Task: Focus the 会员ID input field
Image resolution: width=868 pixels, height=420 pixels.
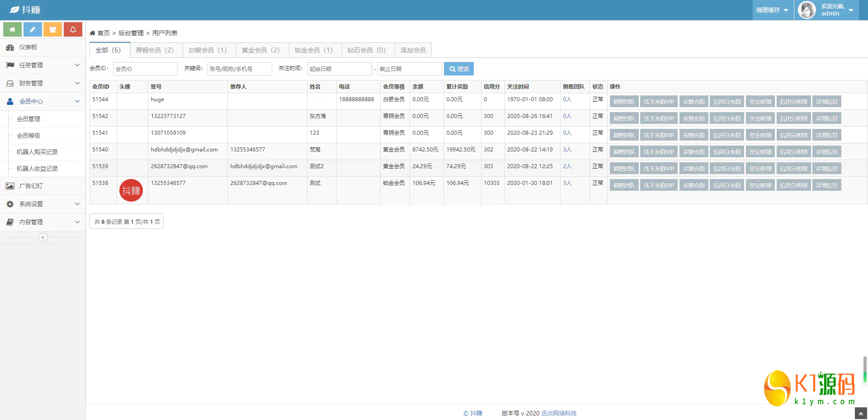Action: click(x=145, y=69)
